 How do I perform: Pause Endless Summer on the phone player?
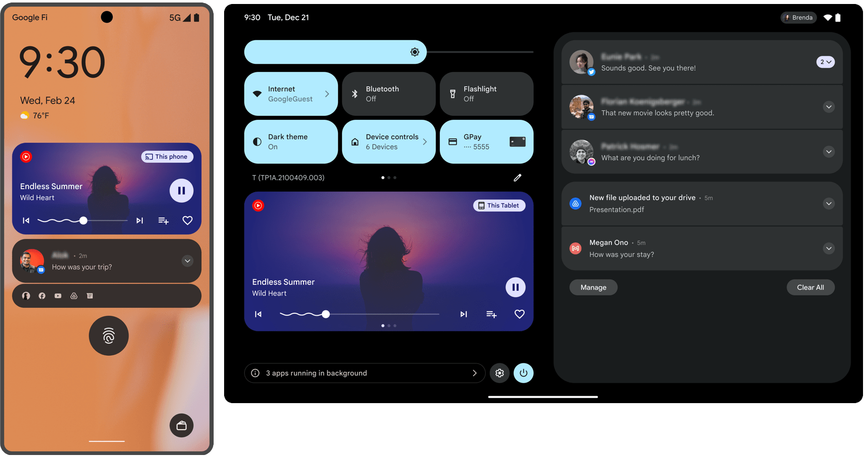point(182,191)
